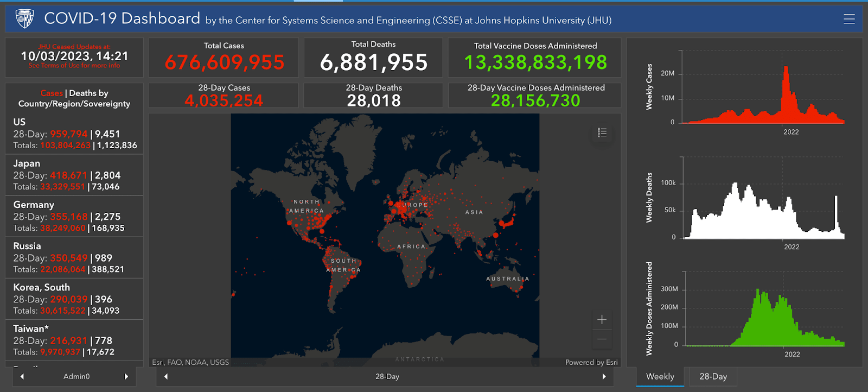Switch country list to Cases
This screenshot has width=868, height=392.
[52, 93]
